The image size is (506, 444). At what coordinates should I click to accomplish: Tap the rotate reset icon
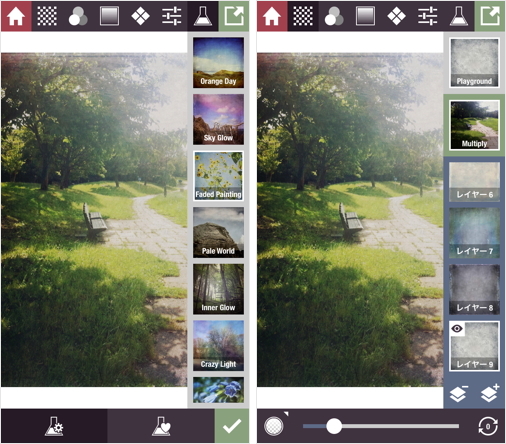click(x=488, y=426)
